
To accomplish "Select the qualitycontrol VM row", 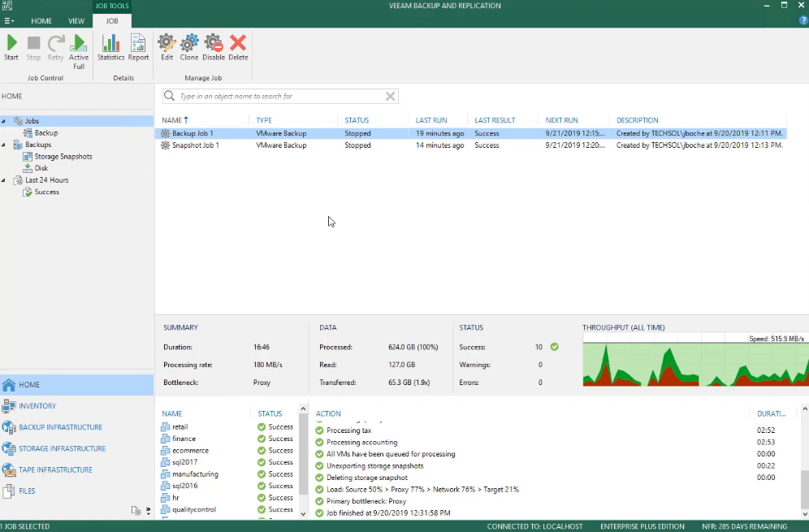I will pos(227,510).
